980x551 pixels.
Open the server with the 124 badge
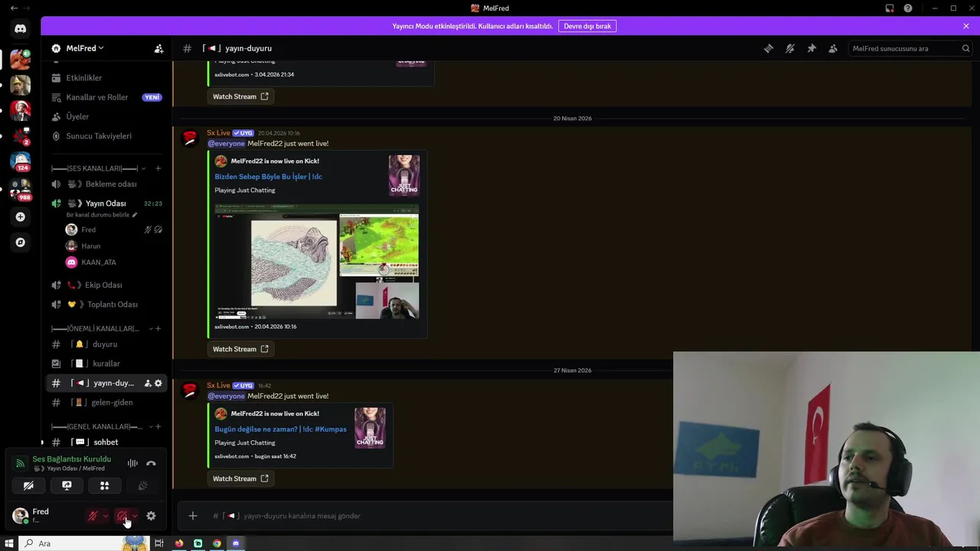tap(20, 161)
